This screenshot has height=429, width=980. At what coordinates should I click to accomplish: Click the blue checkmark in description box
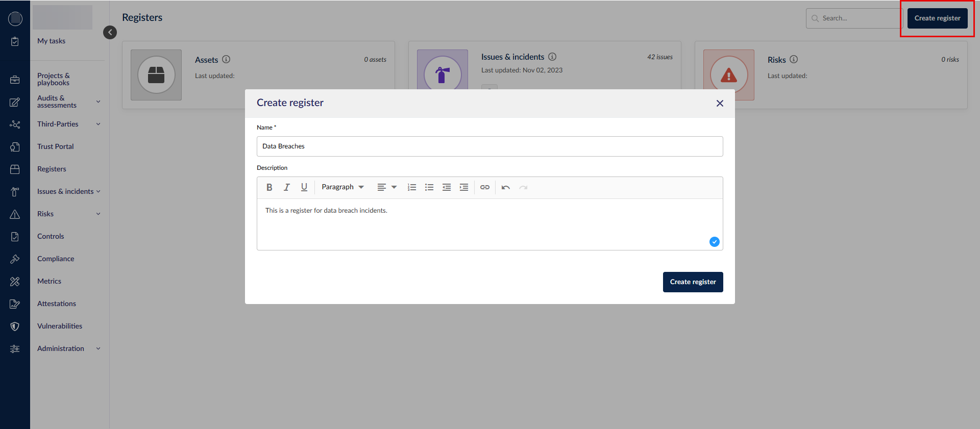715,242
